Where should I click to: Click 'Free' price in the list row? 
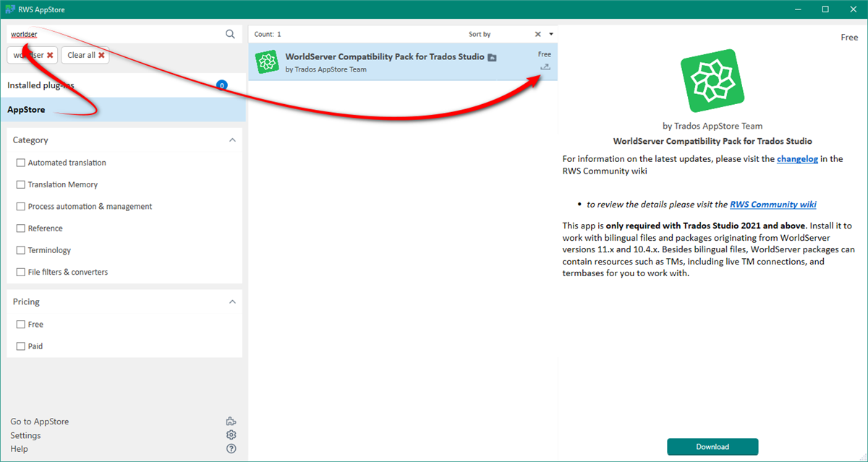pos(545,54)
